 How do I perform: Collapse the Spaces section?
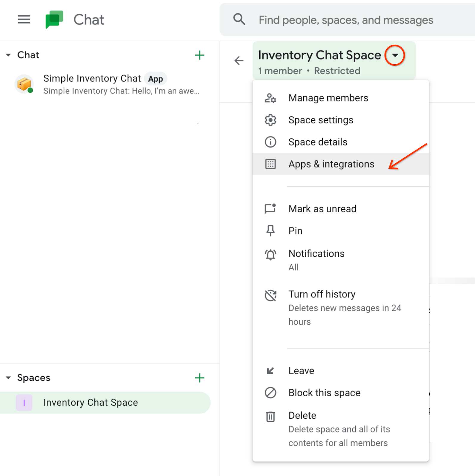click(8, 378)
